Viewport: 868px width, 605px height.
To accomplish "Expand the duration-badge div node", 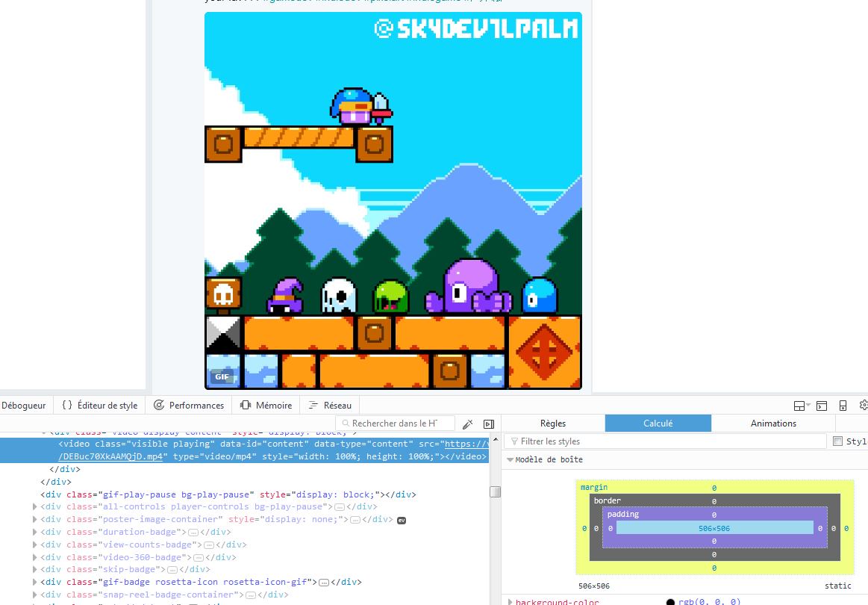I will (35, 532).
